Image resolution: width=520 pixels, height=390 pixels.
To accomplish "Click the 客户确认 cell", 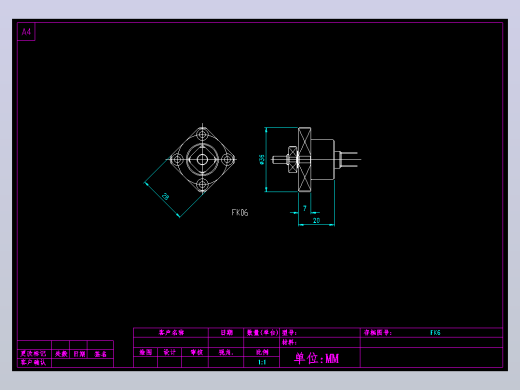I will pyautogui.click(x=34, y=362).
